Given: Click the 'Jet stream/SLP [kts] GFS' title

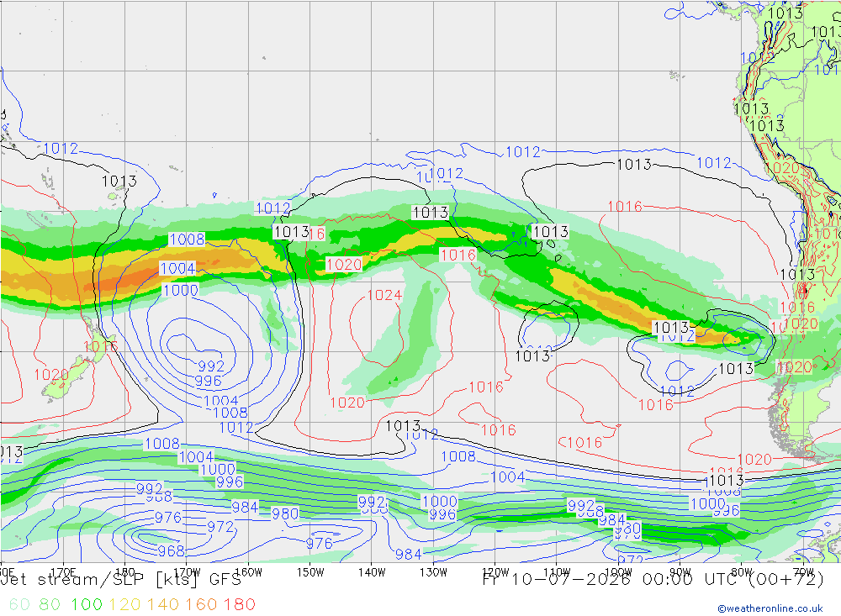Looking at the screenshot, I should click(x=120, y=580).
